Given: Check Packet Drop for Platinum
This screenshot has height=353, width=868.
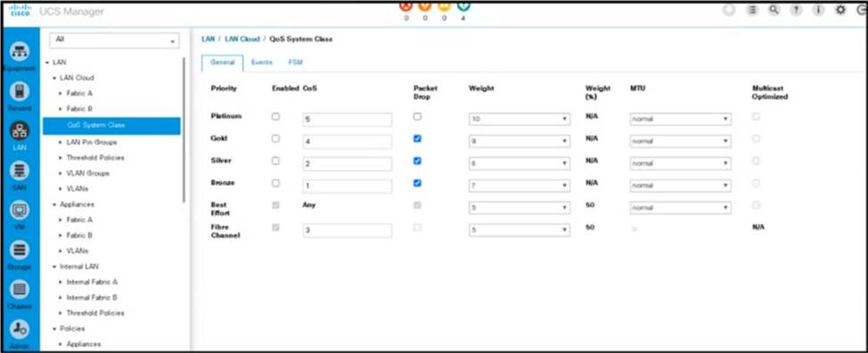Looking at the screenshot, I should pyautogui.click(x=417, y=117).
